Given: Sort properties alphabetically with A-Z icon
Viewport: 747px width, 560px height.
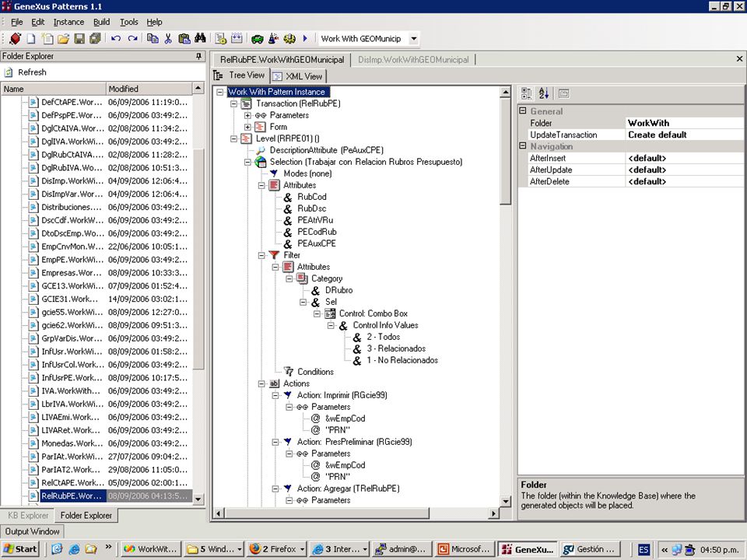Looking at the screenshot, I should 544,93.
